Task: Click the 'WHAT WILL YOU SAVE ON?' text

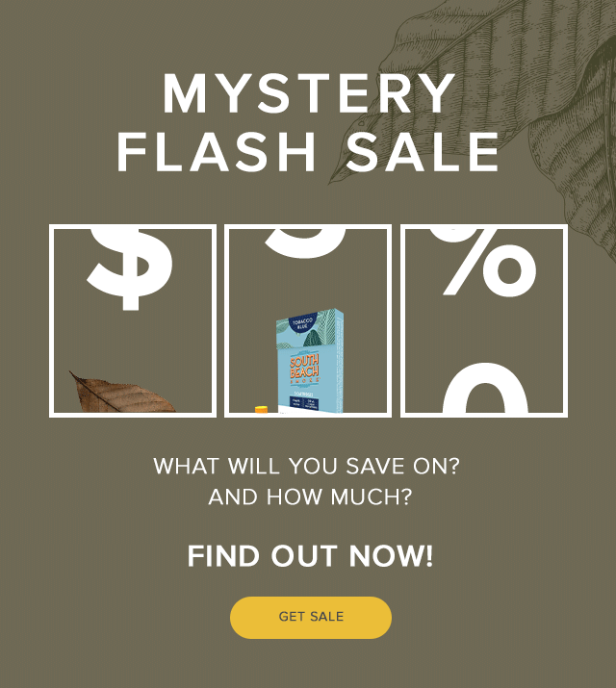Action: (x=306, y=466)
